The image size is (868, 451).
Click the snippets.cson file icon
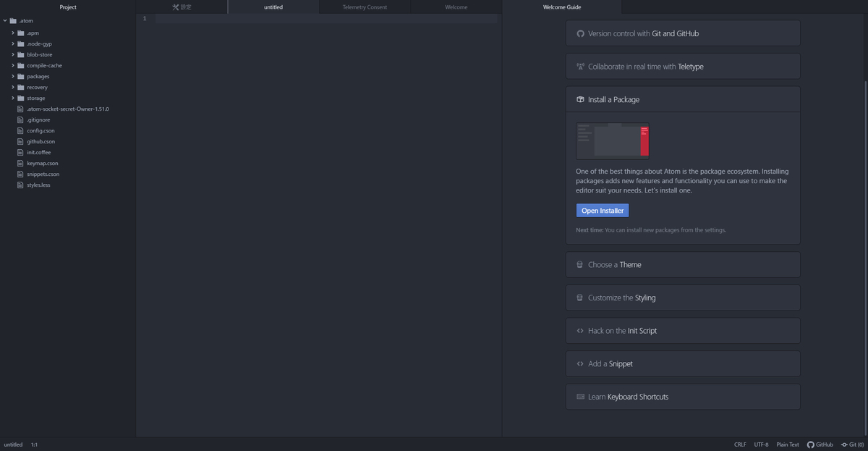click(20, 174)
